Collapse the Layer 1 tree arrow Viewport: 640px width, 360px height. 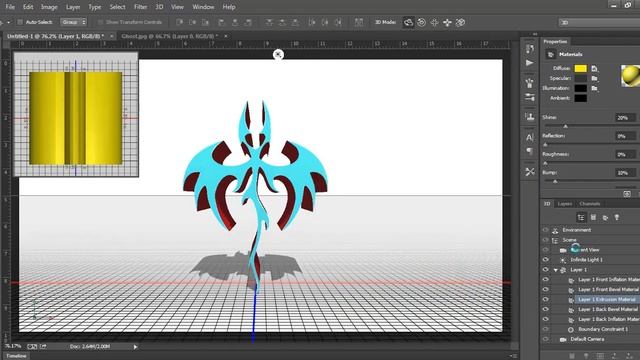[556, 270]
